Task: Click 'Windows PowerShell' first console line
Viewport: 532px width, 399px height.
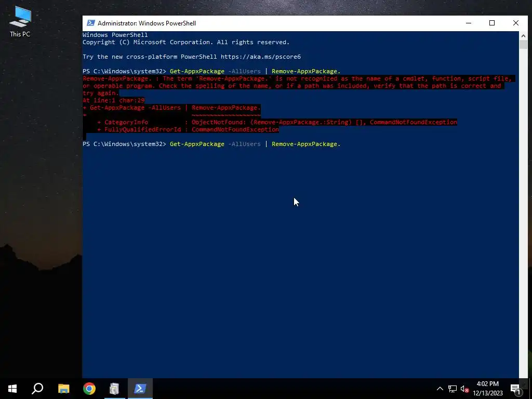Action: pyautogui.click(x=115, y=35)
